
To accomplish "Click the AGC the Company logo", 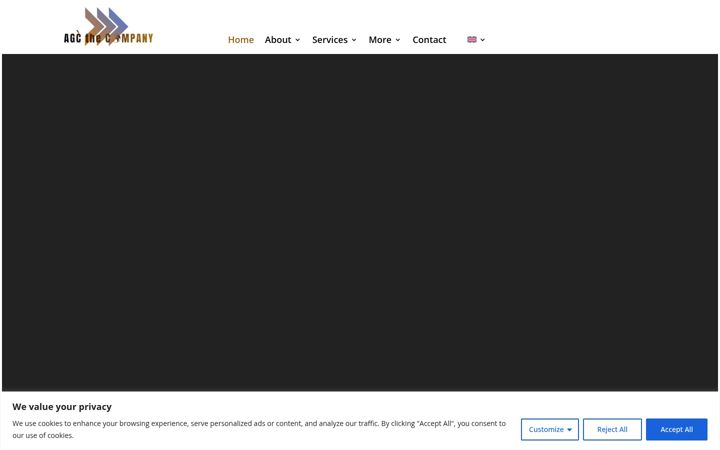I will (108, 27).
